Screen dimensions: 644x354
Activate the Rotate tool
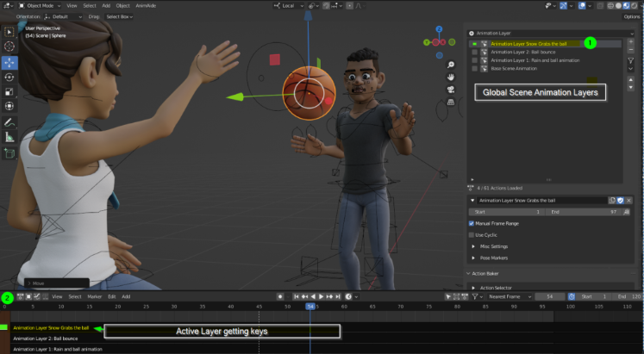(x=9, y=78)
